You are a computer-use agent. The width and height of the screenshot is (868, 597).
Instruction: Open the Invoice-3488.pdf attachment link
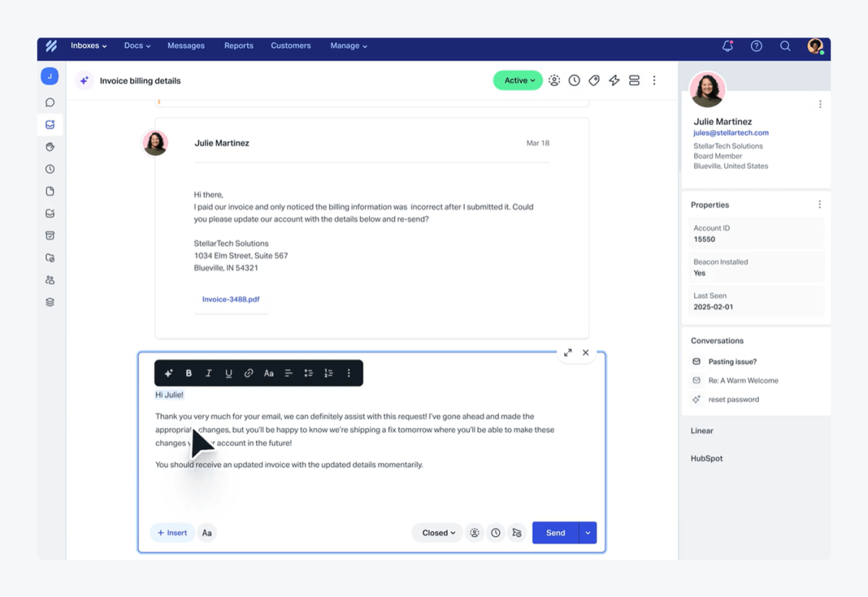tap(231, 298)
